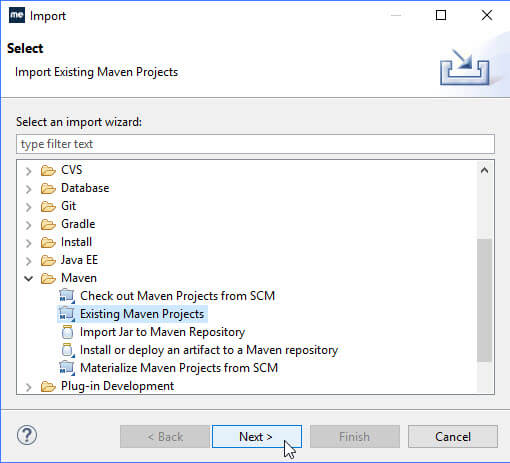The height and width of the screenshot is (463, 510).
Task: Click the wizard list vertical scrollbar thumb
Action: click(485, 300)
